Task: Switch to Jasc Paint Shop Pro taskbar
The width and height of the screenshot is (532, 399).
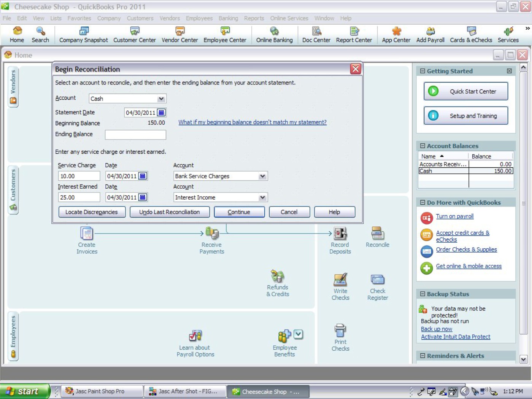Action: pos(102,391)
